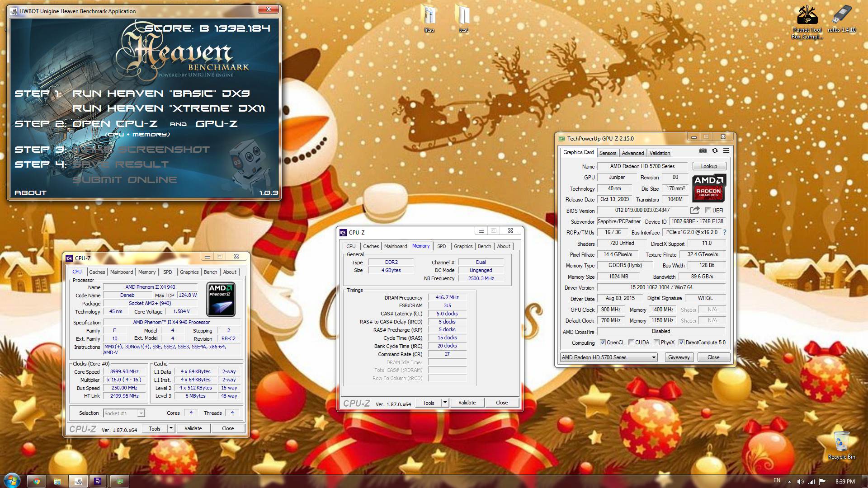Viewport: 868px width, 488px height.
Task: Open the Recycle Bin
Action: coord(841,445)
